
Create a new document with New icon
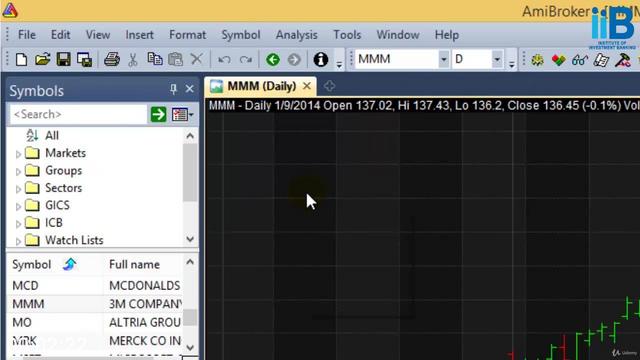(x=21, y=60)
